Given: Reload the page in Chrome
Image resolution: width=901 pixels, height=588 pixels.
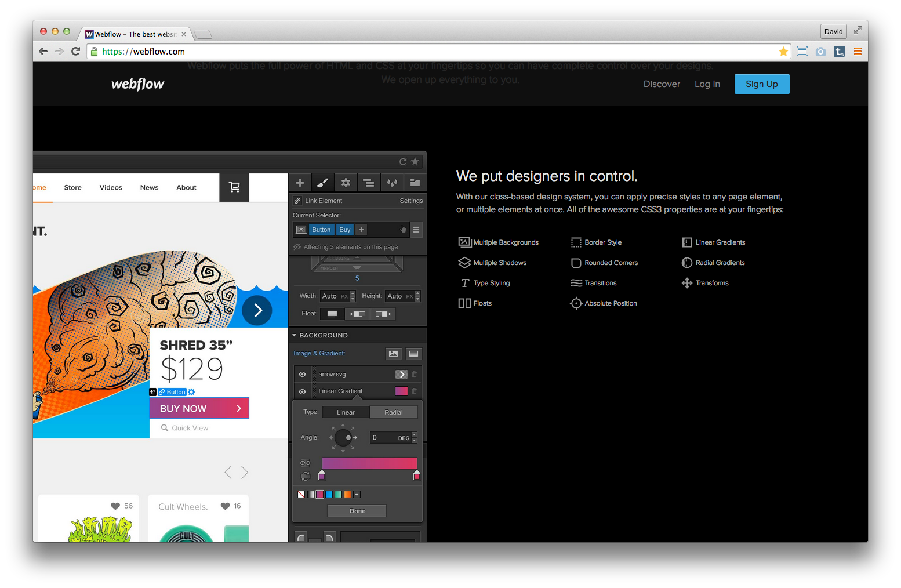Looking at the screenshot, I should (75, 51).
